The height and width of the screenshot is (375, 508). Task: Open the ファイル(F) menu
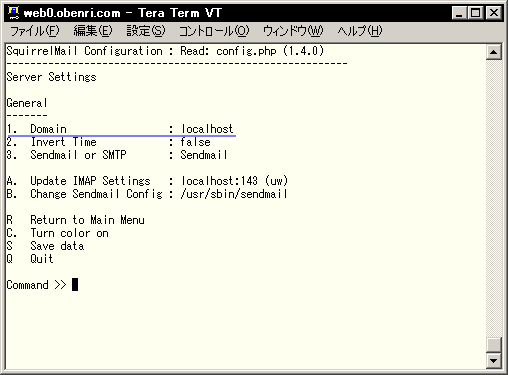coord(35,31)
